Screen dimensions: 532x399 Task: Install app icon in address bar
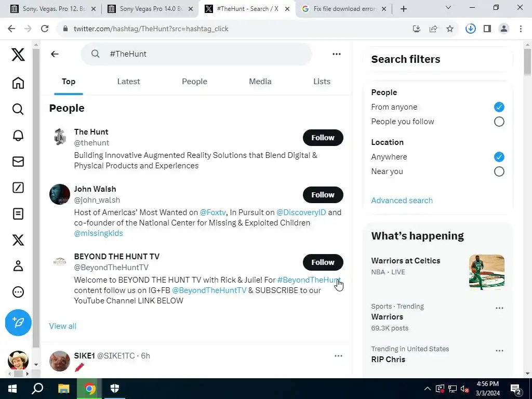click(417, 29)
